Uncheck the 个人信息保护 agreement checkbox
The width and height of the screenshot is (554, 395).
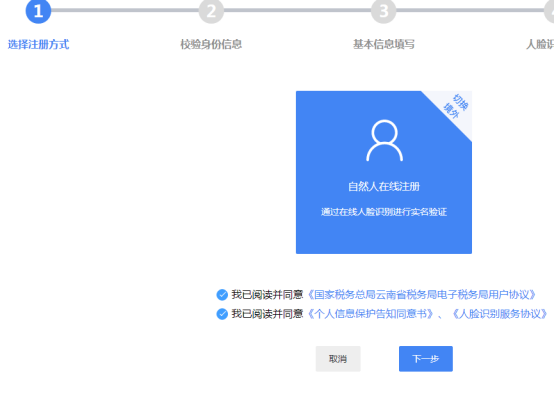222,314
